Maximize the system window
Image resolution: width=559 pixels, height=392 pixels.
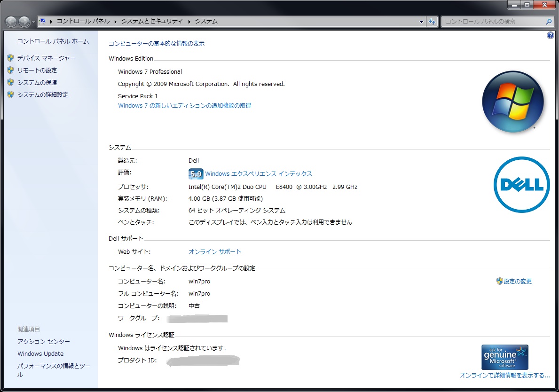tap(527, 5)
